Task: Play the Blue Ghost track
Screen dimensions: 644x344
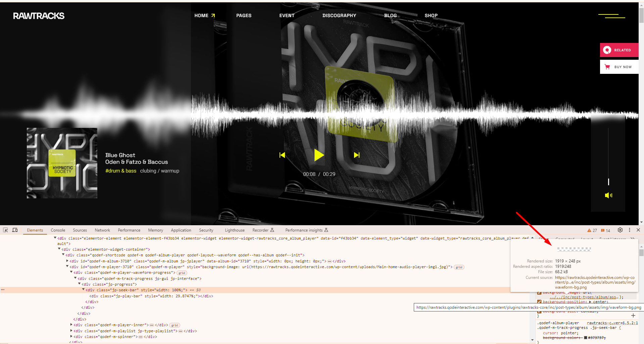Action: click(319, 155)
